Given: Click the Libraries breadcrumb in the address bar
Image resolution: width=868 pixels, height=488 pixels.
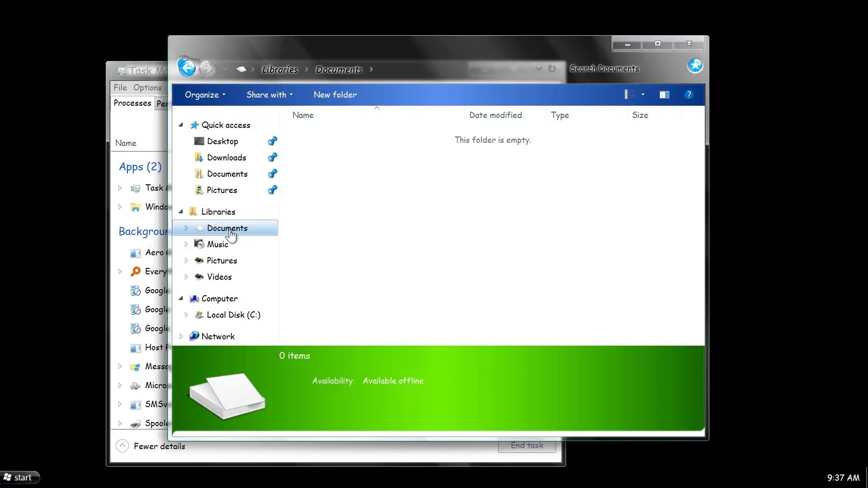Looking at the screenshot, I should coord(279,70).
